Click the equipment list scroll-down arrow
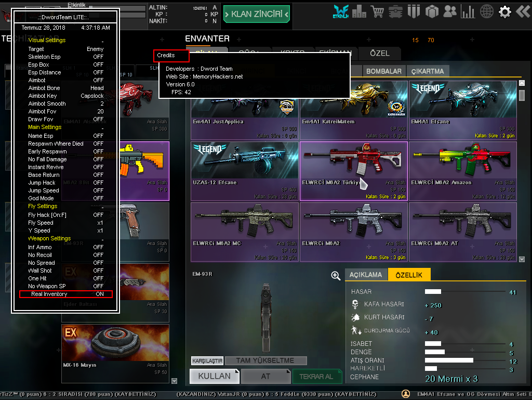This screenshot has height=400, width=532. click(174, 381)
